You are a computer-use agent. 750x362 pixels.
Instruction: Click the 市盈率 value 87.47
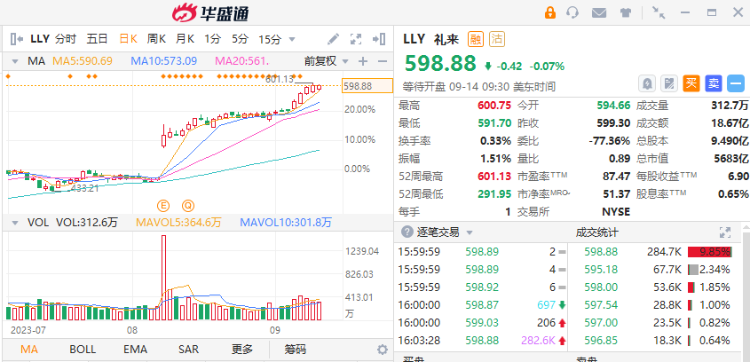(616, 176)
